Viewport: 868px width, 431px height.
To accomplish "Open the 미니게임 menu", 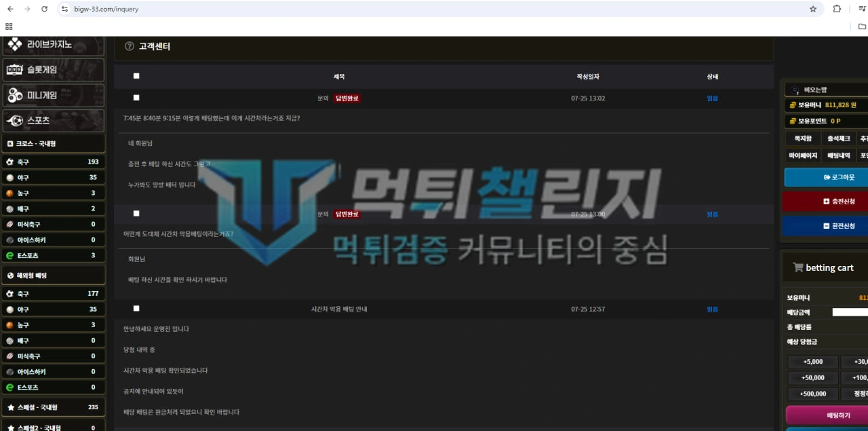I will pos(54,95).
